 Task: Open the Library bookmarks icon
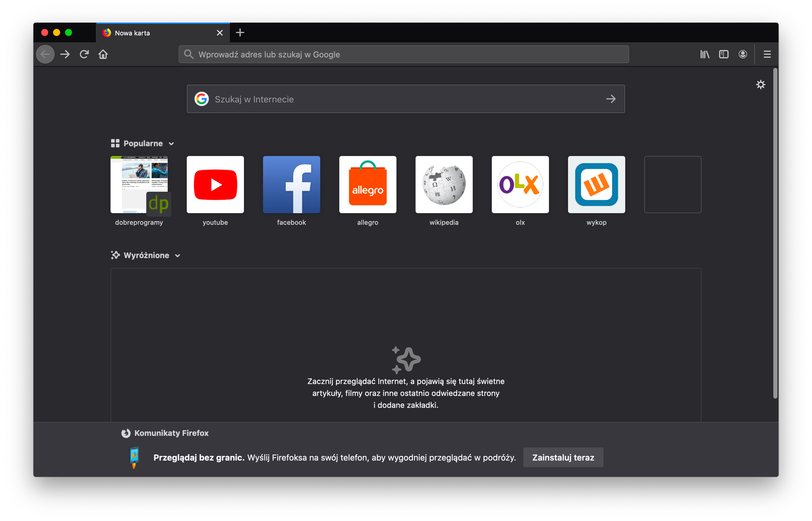click(704, 54)
